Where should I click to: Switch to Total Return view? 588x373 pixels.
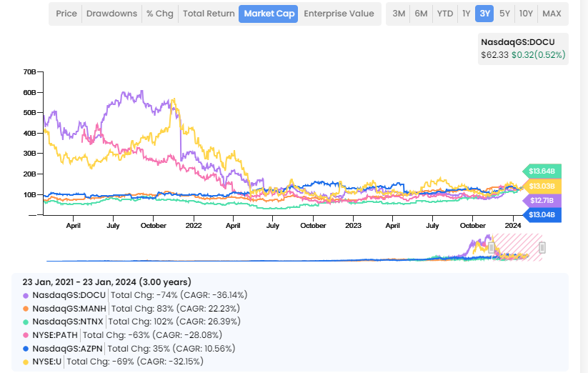point(209,14)
